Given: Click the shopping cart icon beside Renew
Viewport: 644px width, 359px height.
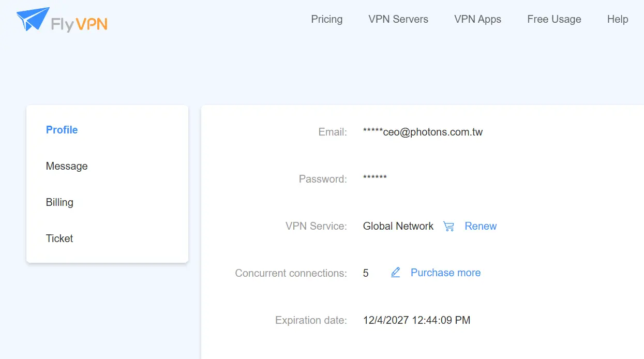Looking at the screenshot, I should coord(448,226).
